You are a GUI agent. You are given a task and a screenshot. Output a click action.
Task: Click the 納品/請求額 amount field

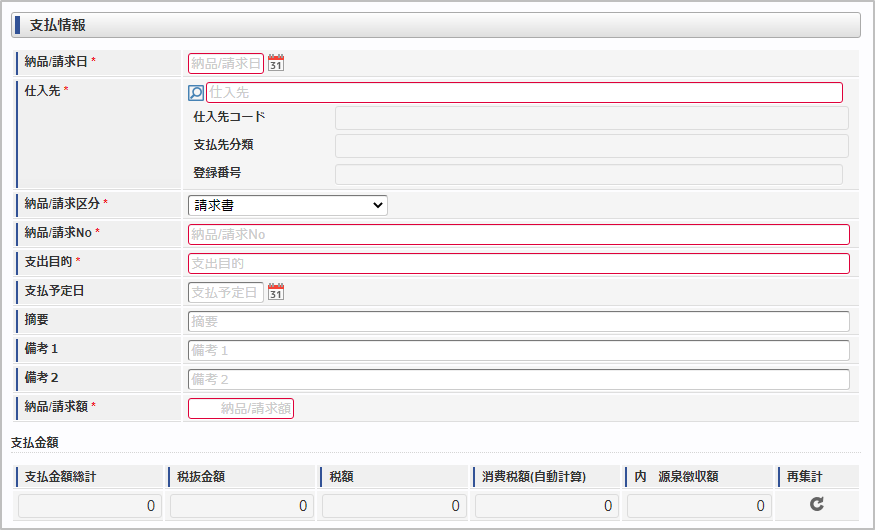(x=241, y=408)
